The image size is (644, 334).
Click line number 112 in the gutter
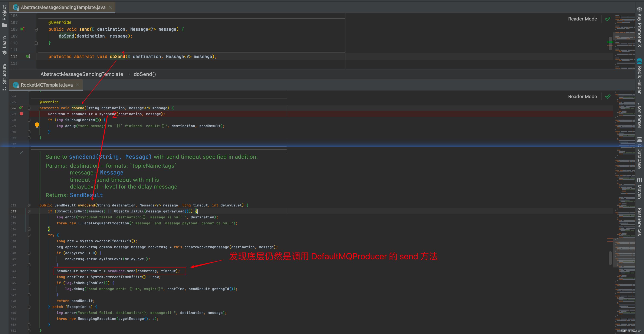click(x=14, y=57)
